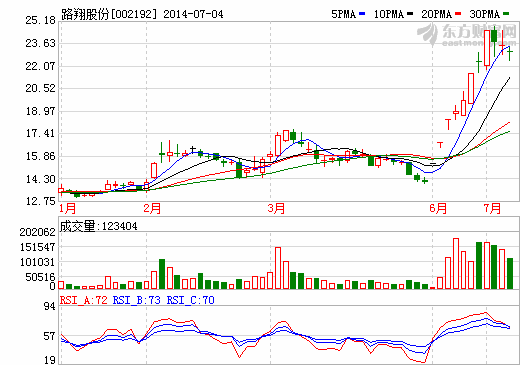Select the 3月 month marker

coord(276,208)
